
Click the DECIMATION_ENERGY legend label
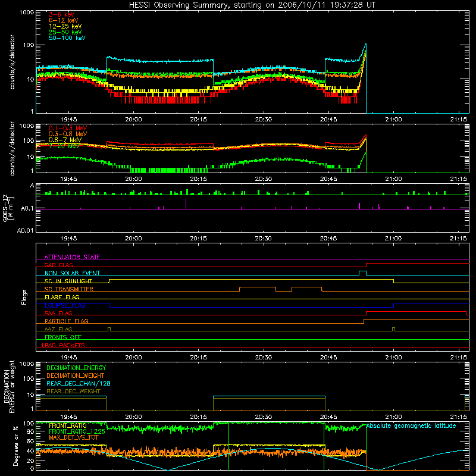(76, 368)
